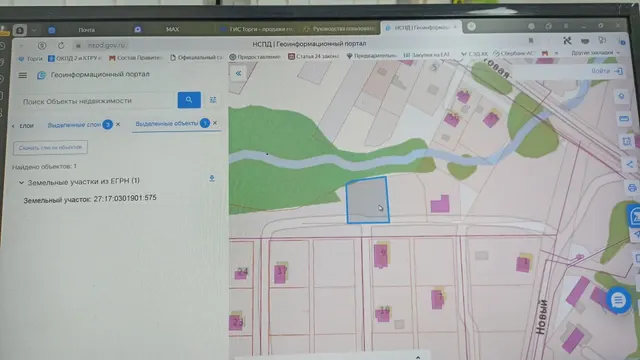Close the НСПД browser tab
This screenshot has height=360, width=640.
pos(455,27)
